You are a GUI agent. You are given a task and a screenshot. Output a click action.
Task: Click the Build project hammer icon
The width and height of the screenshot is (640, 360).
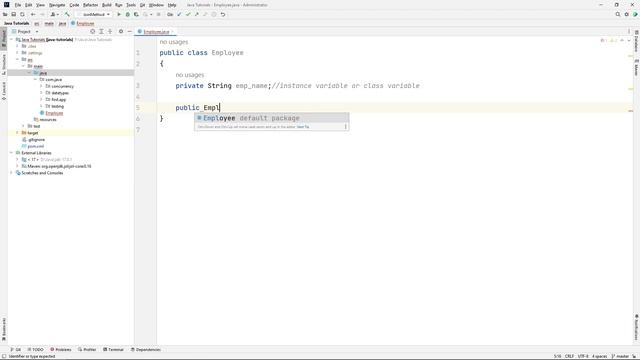point(67,14)
